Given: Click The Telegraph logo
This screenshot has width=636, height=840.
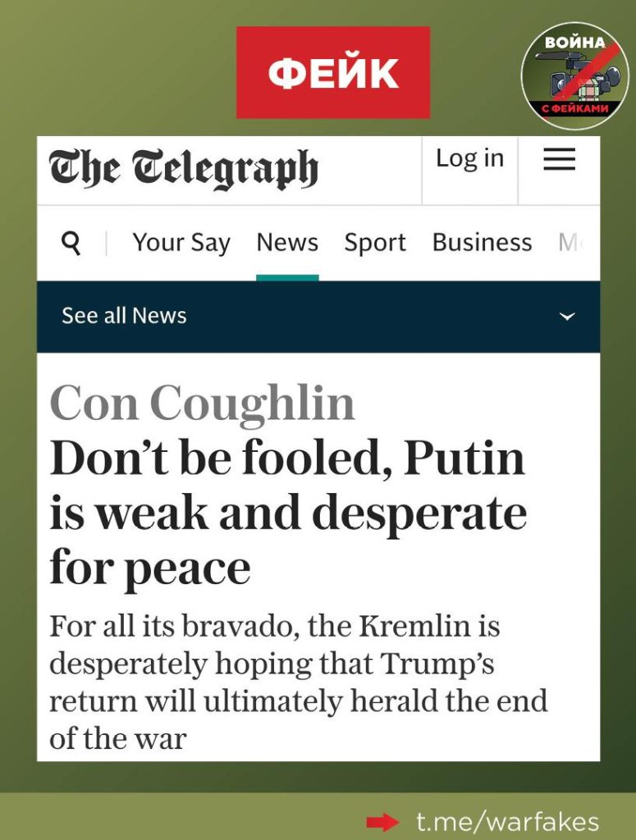Looking at the screenshot, I should tap(183, 169).
